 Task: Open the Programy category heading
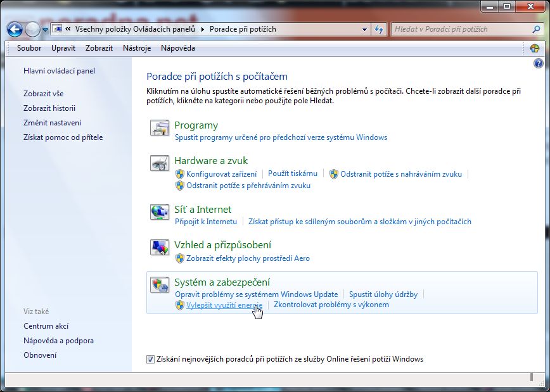click(196, 125)
